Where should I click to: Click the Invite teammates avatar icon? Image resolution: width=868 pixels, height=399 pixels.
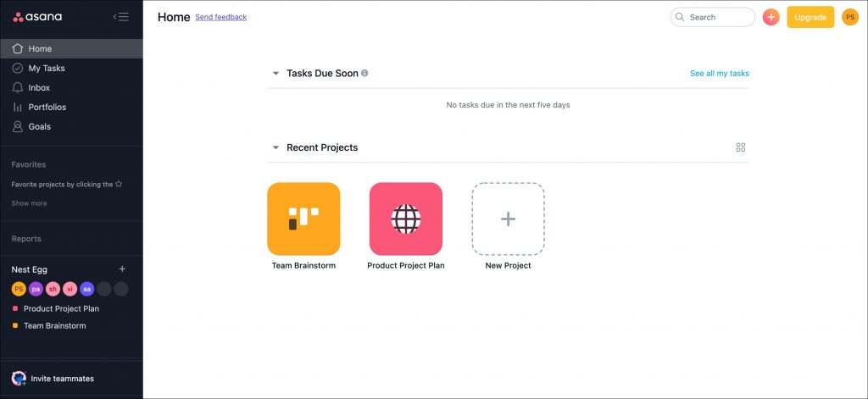pos(19,379)
